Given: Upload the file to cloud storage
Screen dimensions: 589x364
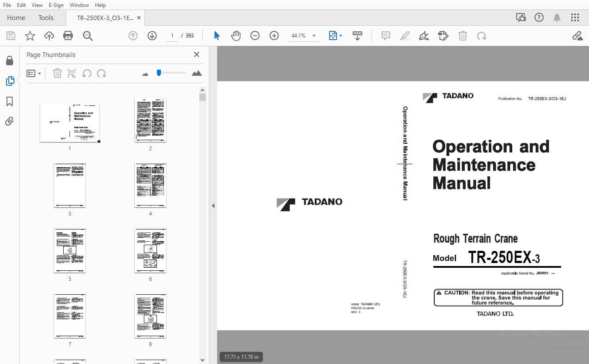Looking at the screenshot, I should [49, 36].
